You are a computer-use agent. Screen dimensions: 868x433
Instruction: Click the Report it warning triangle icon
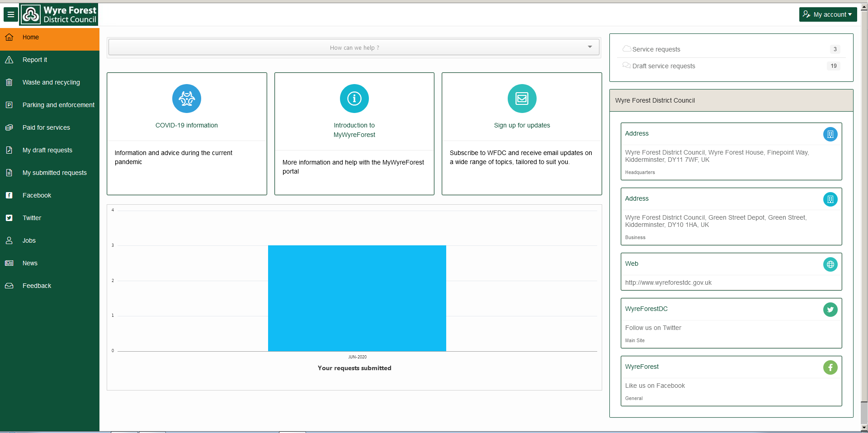pyautogui.click(x=9, y=60)
